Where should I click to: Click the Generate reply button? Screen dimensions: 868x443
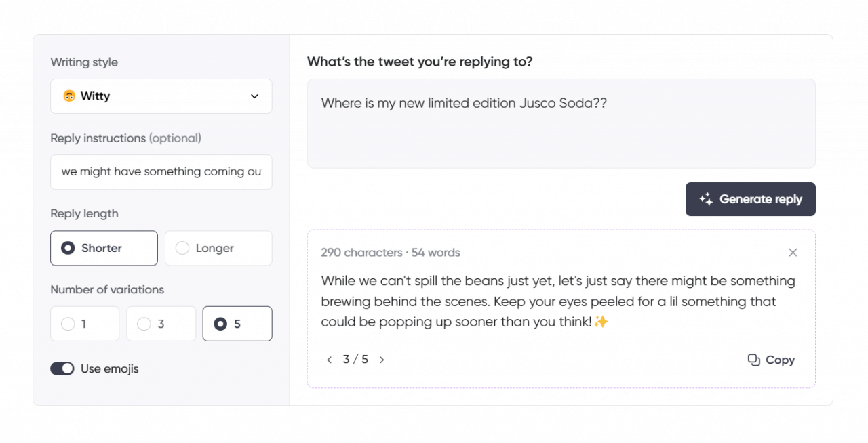(x=751, y=199)
